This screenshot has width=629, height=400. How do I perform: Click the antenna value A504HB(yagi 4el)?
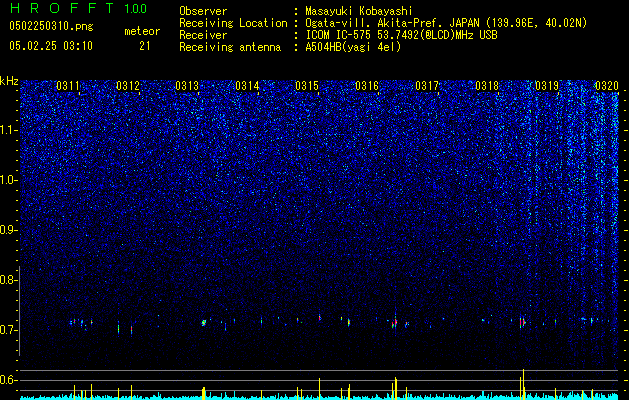point(353,47)
